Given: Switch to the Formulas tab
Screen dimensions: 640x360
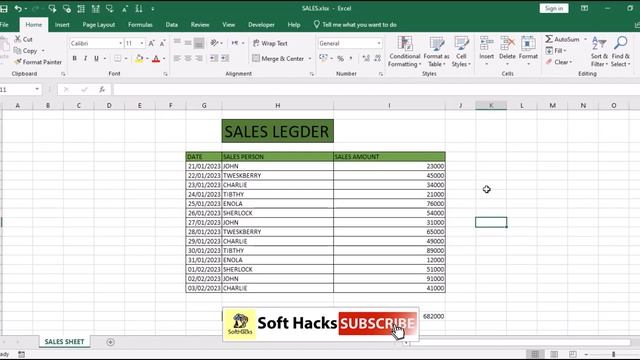Looking at the screenshot, I should pyautogui.click(x=140, y=24).
